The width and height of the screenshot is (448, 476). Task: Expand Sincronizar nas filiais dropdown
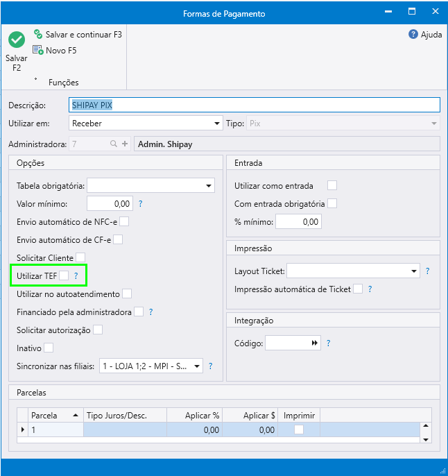coord(197,366)
